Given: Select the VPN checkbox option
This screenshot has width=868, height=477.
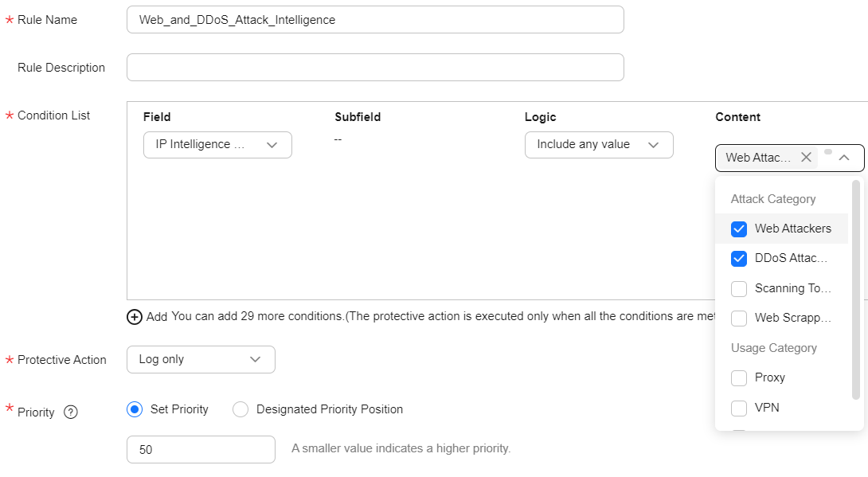Looking at the screenshot, I should [739, 409].
